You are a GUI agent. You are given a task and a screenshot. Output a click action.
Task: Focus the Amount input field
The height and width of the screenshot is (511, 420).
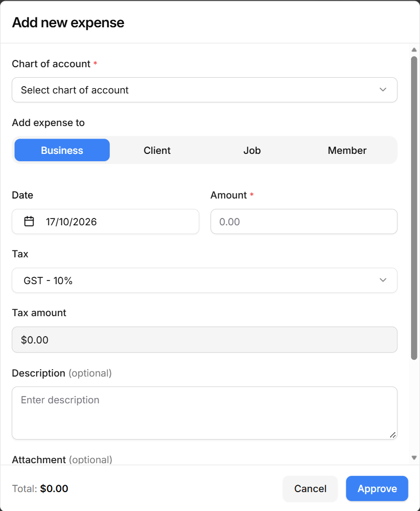(304, 222)
